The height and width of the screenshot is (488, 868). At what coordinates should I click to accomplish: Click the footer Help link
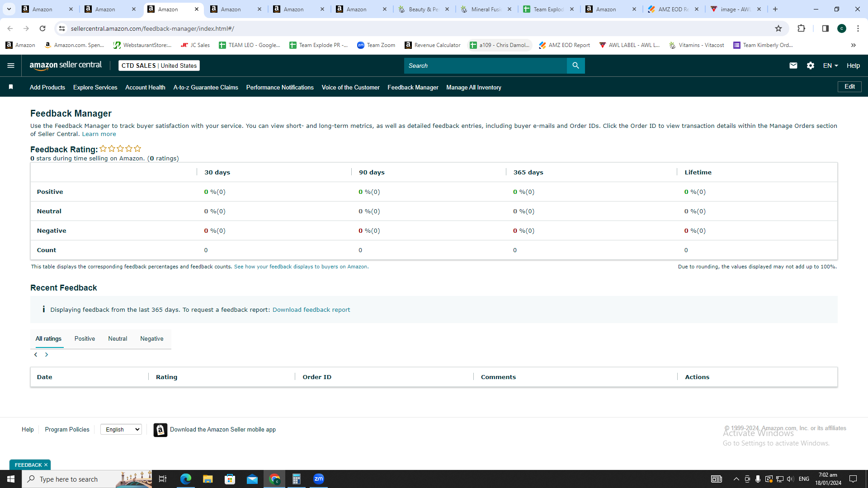pyautogui.click(x=28, y=430)
